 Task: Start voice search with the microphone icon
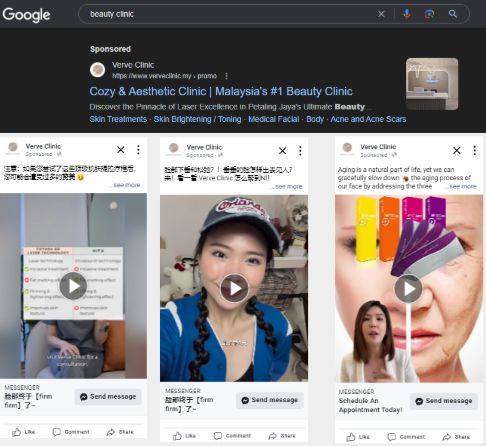(407, 14)
